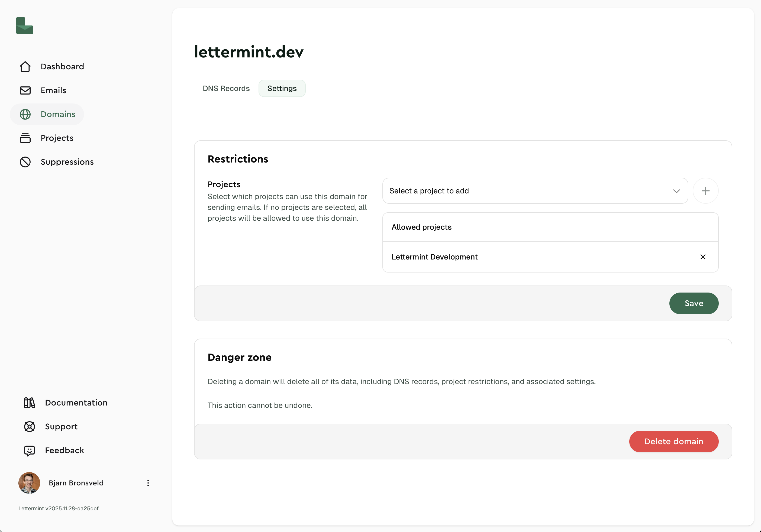Open the Dashboard from the sidebar
The image size is (761, 532).
(x=62, y=66)
